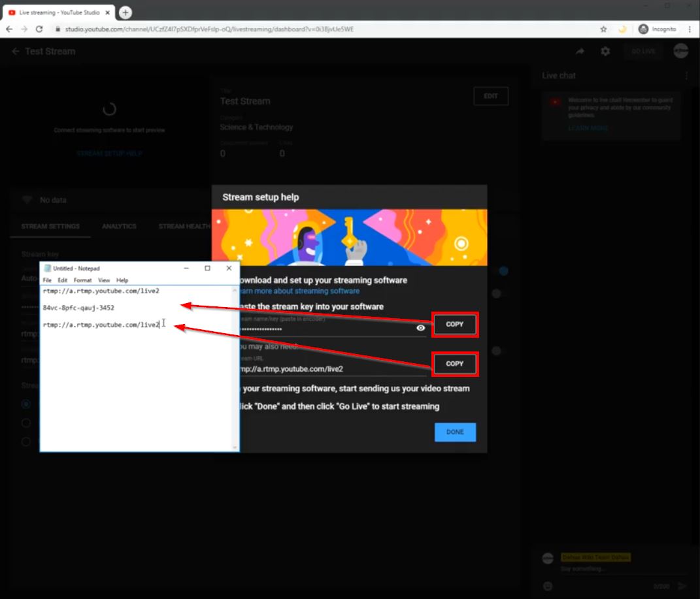Screen dimensions: 700x599
Task: Copy the stream URL
Action: click(454, 363)
